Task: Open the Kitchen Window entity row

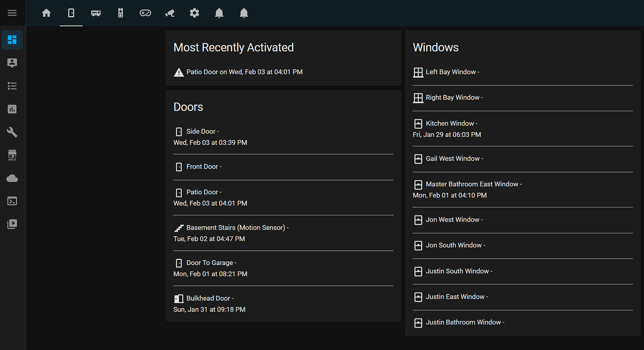Action: 450,124
